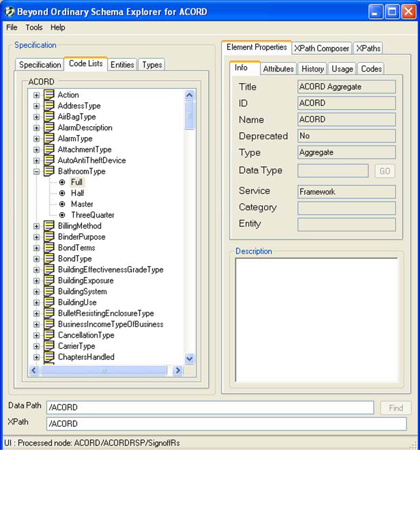Click the AttachmentType list icon

coord(49,149)
